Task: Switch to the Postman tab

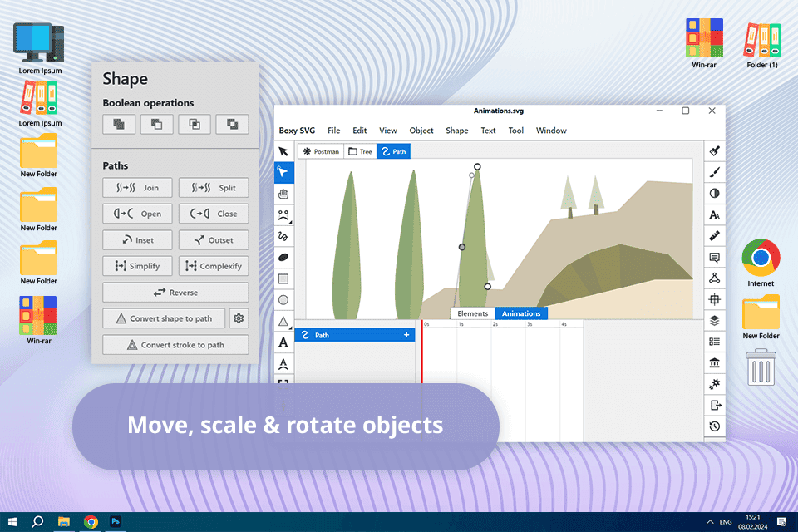Action: click(321, 152)
